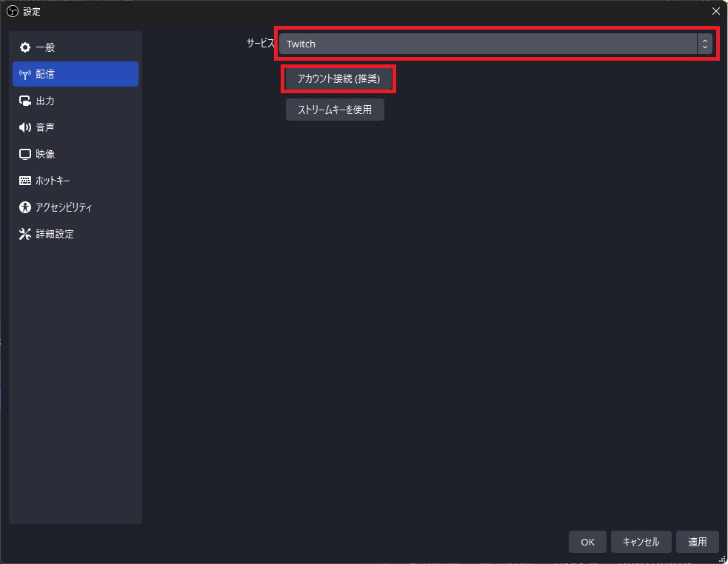Click the monitor icon for 映像
Screen dimensions: 728x564
pyautogui.click(x=25, y=154)
